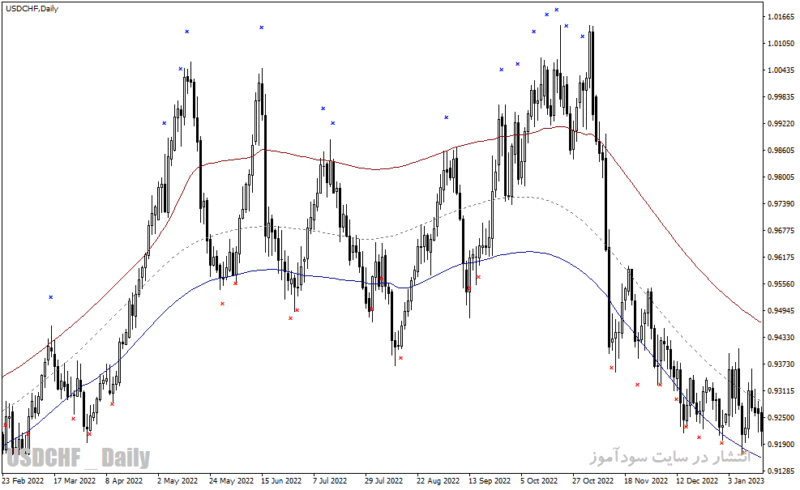Select the red cross below the August 2022 low
This screenshot has height=490, width=800.
point(401,358)
